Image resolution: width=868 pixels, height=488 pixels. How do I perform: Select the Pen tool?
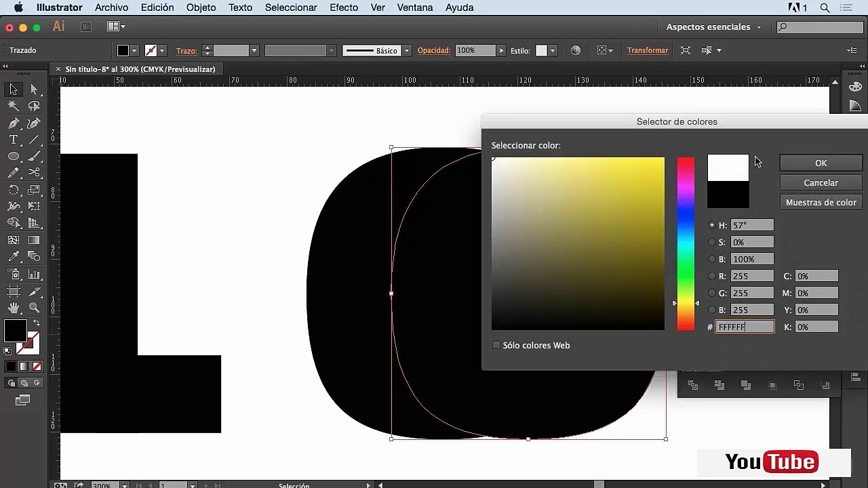(x=14, y=123)
